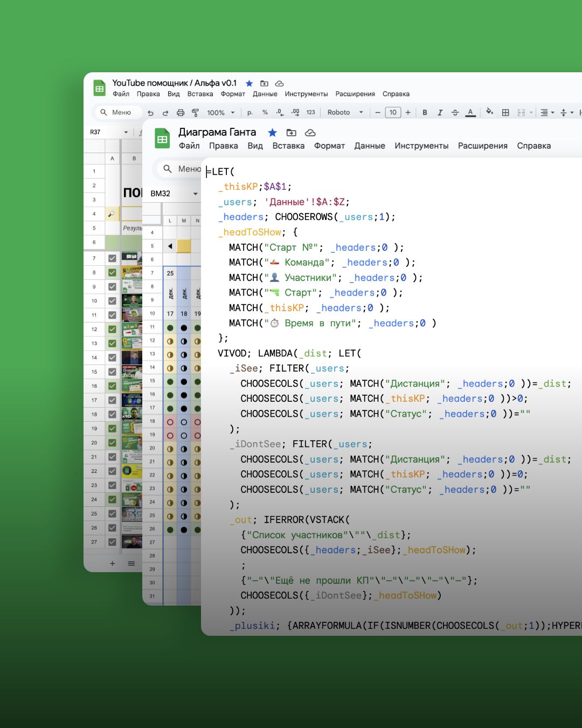The width and height of the screenshot is (582, 728).
Task: Click the magnifier icon in cell A4
Action: [x=112, y=214]
